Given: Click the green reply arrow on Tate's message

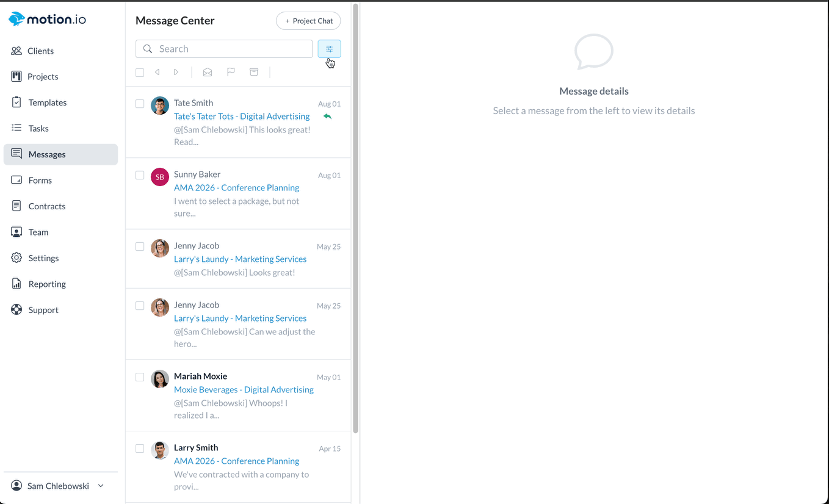Looking at the screenshot, I should click(328, 117).
